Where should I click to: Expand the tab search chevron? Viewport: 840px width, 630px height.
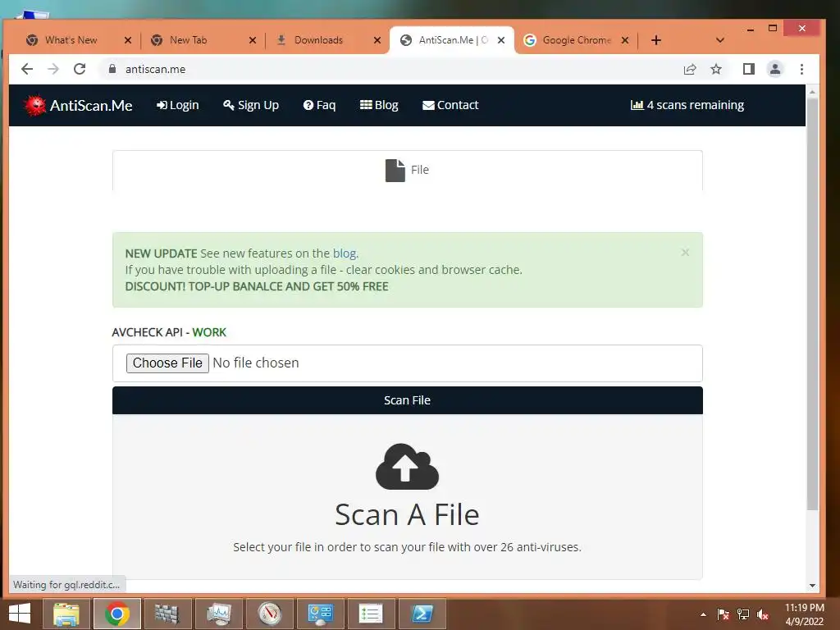tap(720, 40)
